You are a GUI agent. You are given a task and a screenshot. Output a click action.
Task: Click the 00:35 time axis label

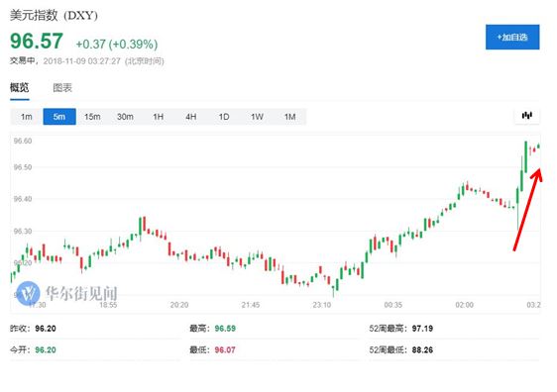pos(393,305)
